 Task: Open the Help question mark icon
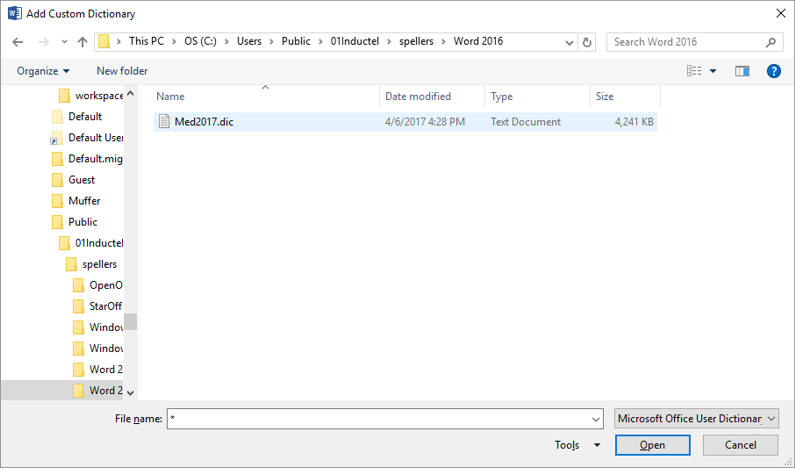point(773,71)
